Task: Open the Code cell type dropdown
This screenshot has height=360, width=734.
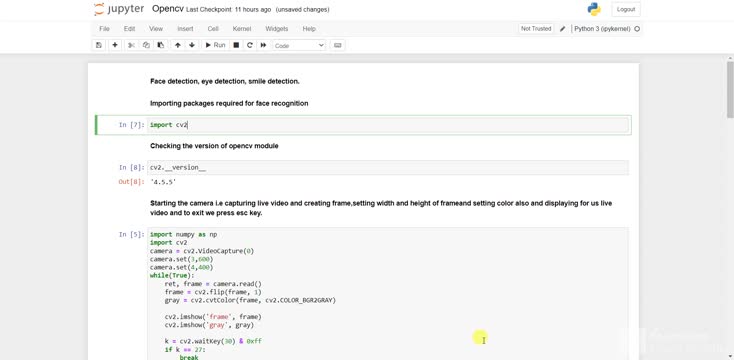Action: point(300,45)
